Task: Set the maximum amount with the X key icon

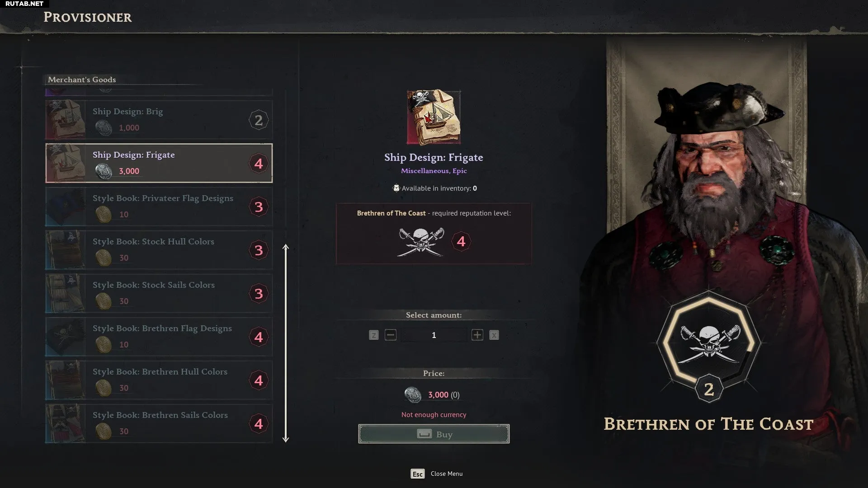Action: point(494,335)
